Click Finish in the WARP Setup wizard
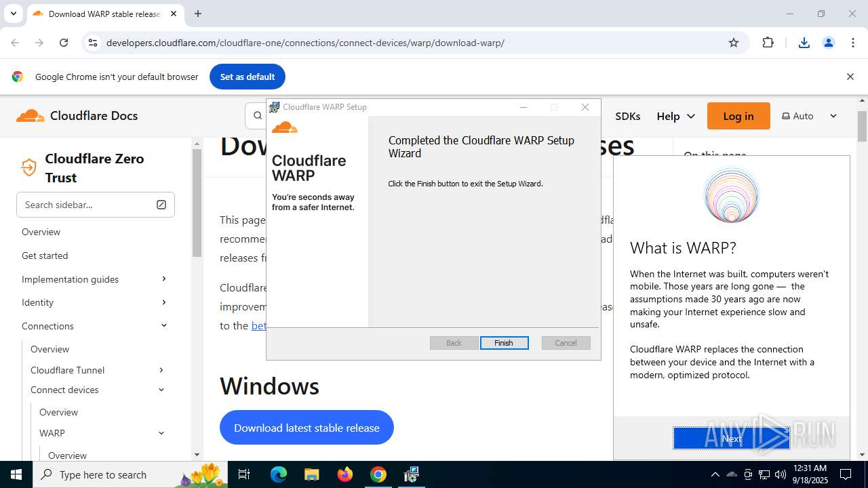The image size is (868, 488). click(x=504, y=343)
